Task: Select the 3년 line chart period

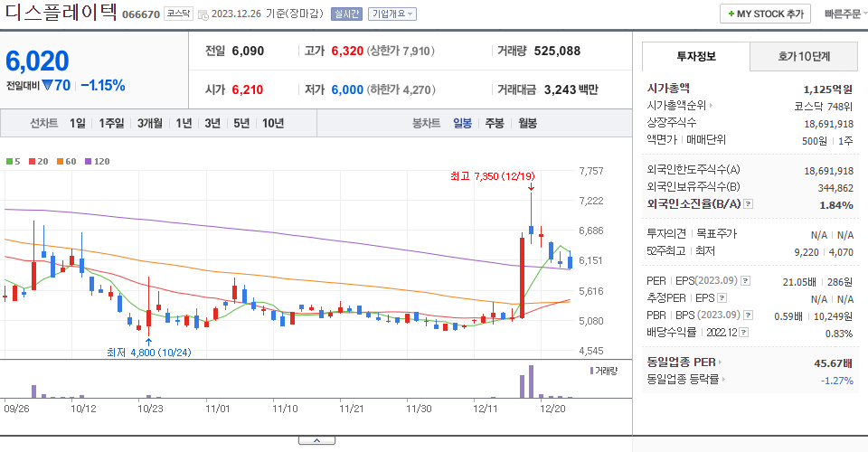Action: pyautogui.click(x=212, y=123)
